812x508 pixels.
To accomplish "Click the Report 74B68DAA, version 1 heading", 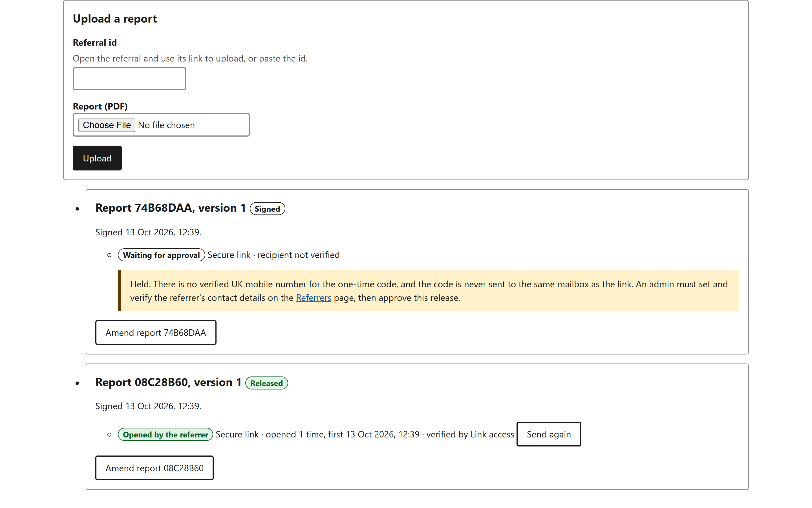I will point(171,208).
